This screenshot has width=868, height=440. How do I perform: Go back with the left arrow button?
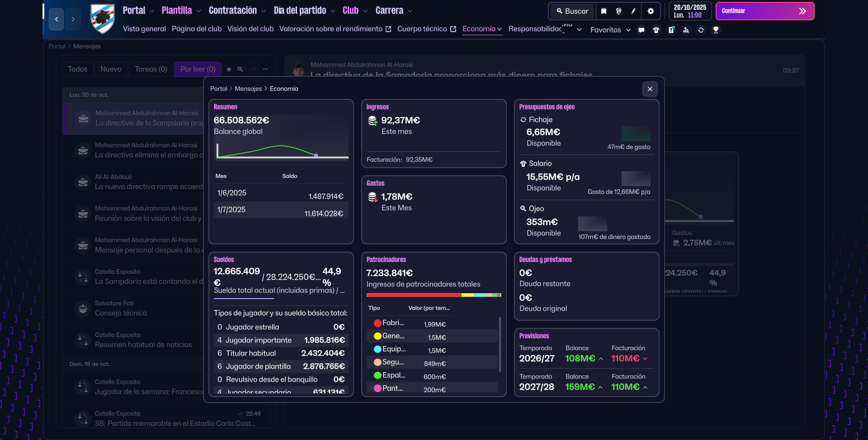[x=57, y=19]
